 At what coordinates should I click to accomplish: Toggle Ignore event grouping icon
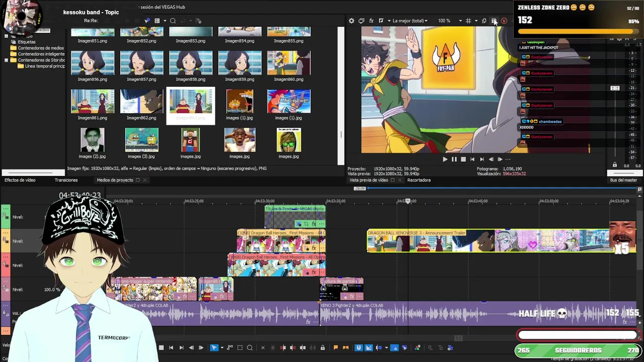(404, 347)
